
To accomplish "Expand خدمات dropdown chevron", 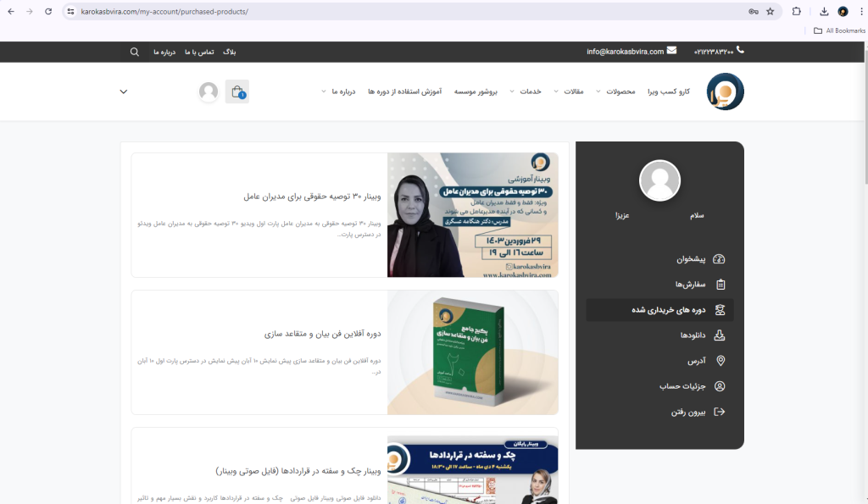I will (x=511, y=91).
